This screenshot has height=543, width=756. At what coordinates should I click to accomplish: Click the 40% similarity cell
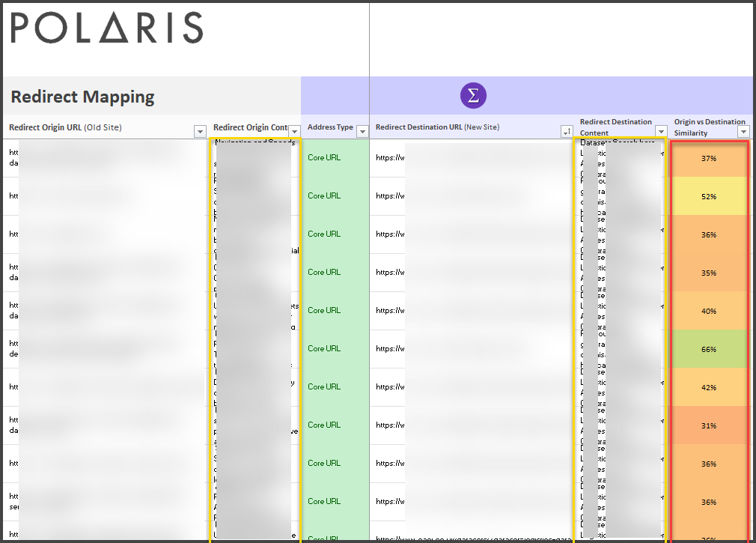[x=709, y=312]
